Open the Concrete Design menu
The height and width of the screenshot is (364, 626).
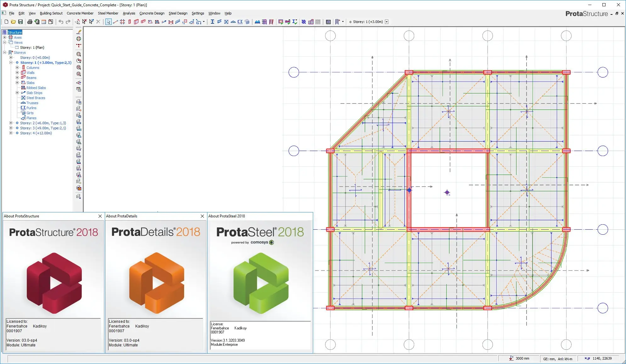pyautogui.click(x=152, y=13)
